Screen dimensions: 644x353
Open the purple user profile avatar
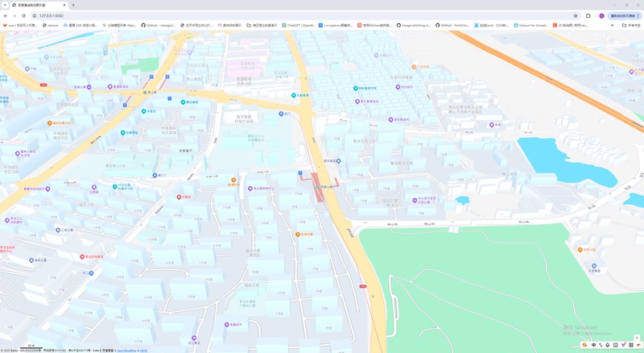601,15
